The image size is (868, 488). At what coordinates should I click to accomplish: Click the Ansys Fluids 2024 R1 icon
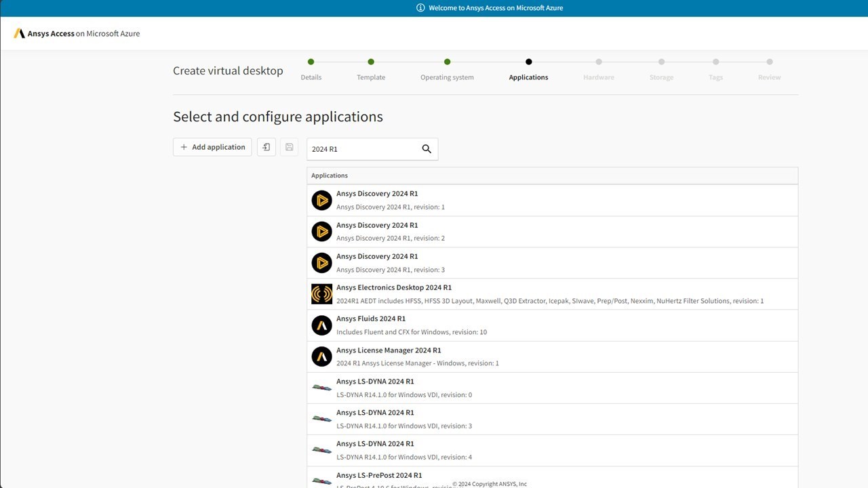pyautogui.click(x=321, y=325)
